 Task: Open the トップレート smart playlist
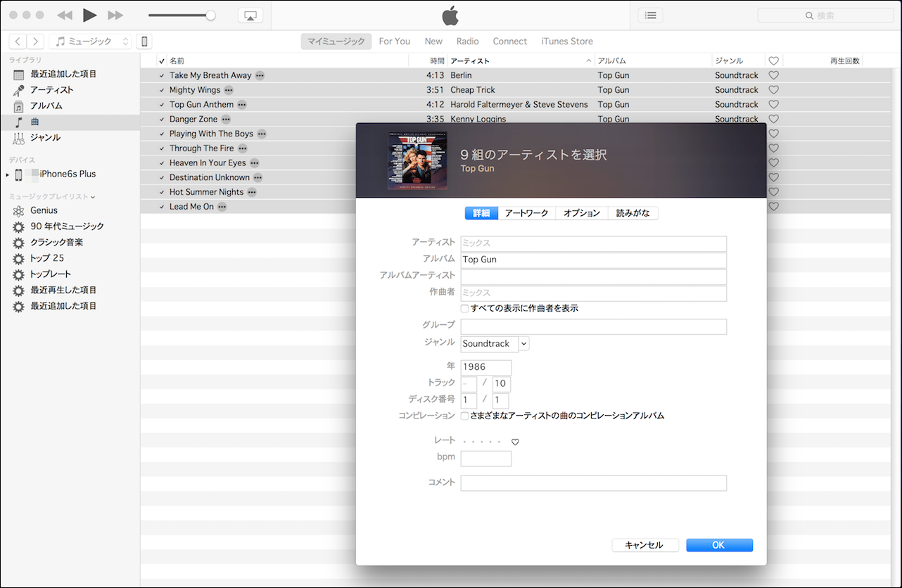click(x=51, y=274)
